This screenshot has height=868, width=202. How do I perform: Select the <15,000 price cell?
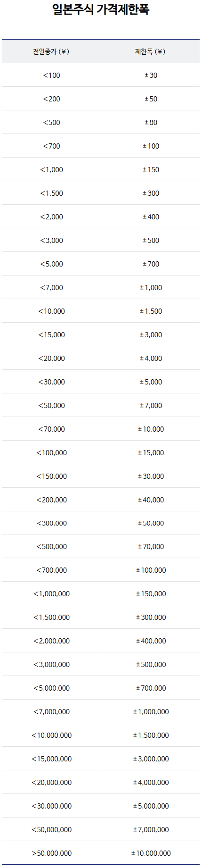pyautogui.click(x=51, y=334)
